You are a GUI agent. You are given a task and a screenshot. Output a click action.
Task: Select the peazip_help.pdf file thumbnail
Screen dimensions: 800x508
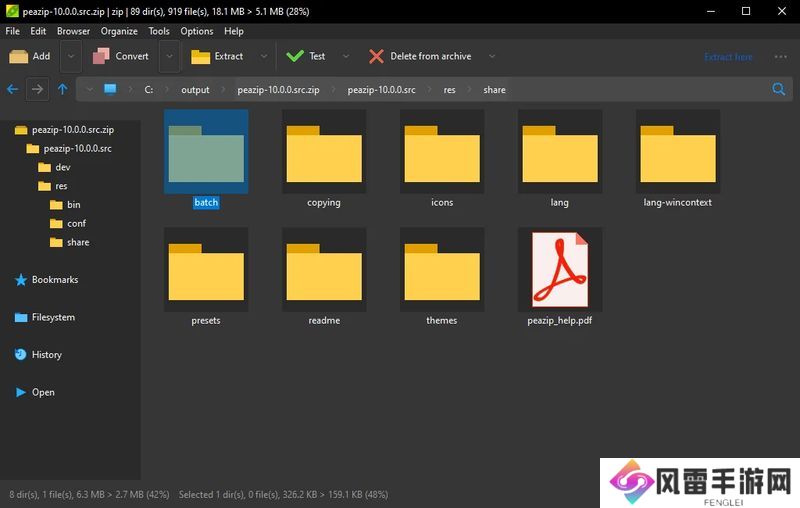tap(559, 270)
